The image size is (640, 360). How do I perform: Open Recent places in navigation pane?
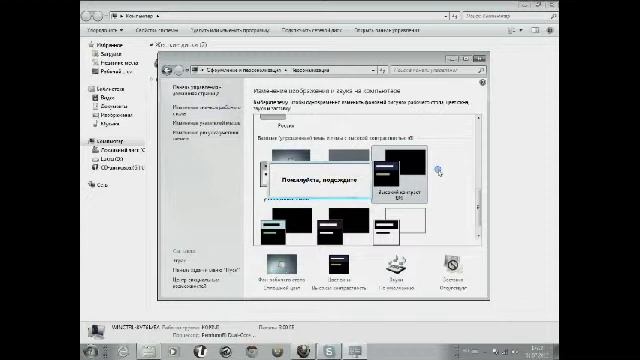119,63
